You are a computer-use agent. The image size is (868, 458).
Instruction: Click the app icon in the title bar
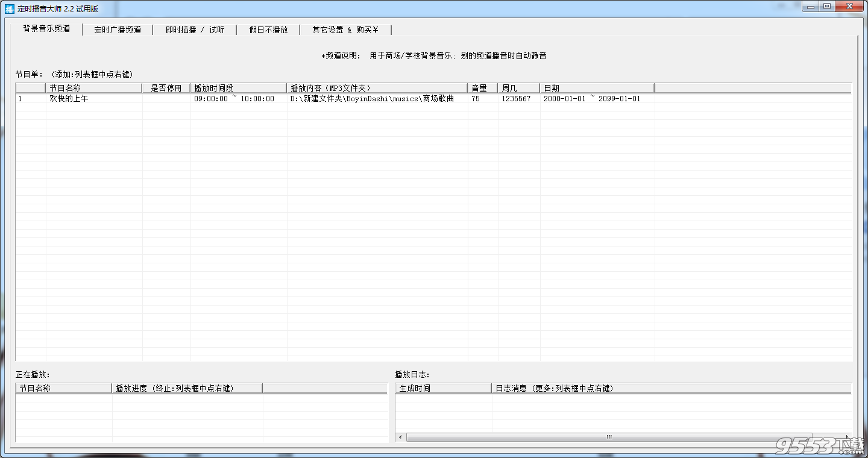click(x=10, y=8)
